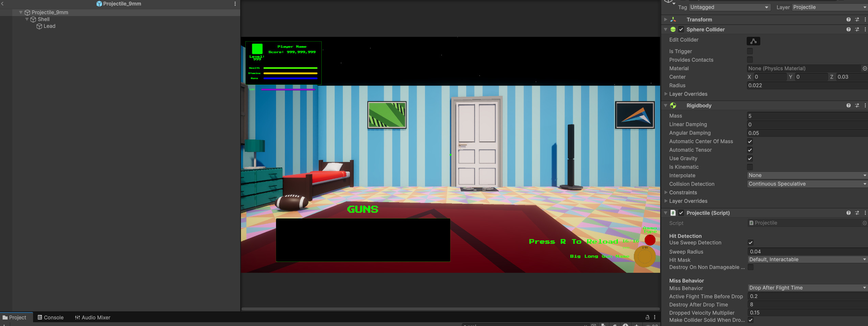The width and height of the screenshot is (868, 326).
Task: Collapse the Projectile (Script) component
Action: [x=666, y=213]
